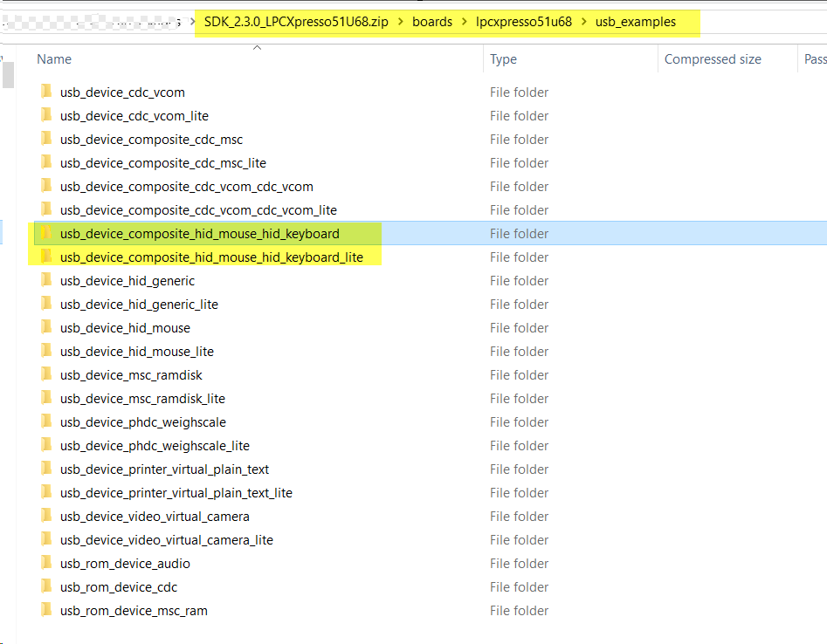The image size is (827, 644).
Task: Select usb_device_composite_cdc_vcom_cdc_vcom folder name
Action: click(x=187, y=187)
